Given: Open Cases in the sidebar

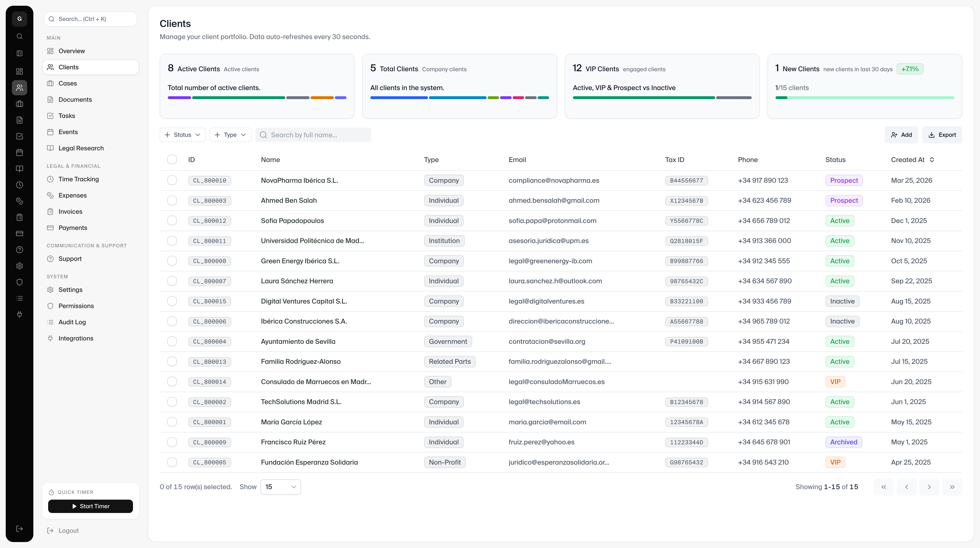Looking at the screenshot, I should (x=91, y=83).
